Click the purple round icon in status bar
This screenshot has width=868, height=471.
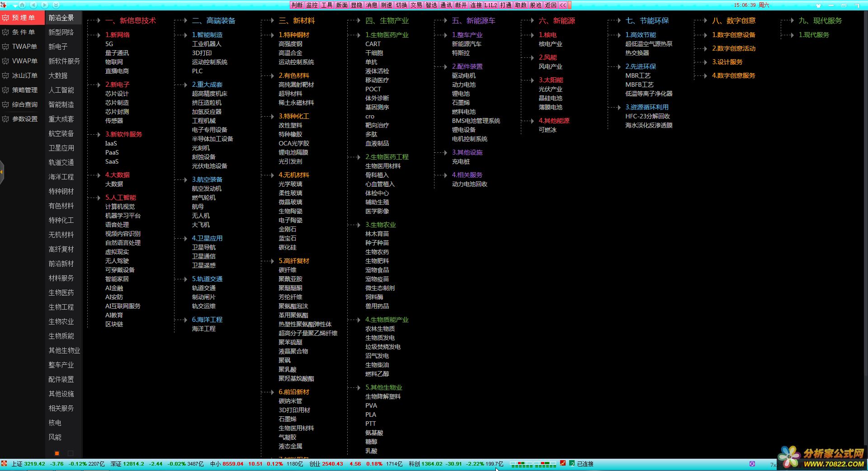click(752, 464)
